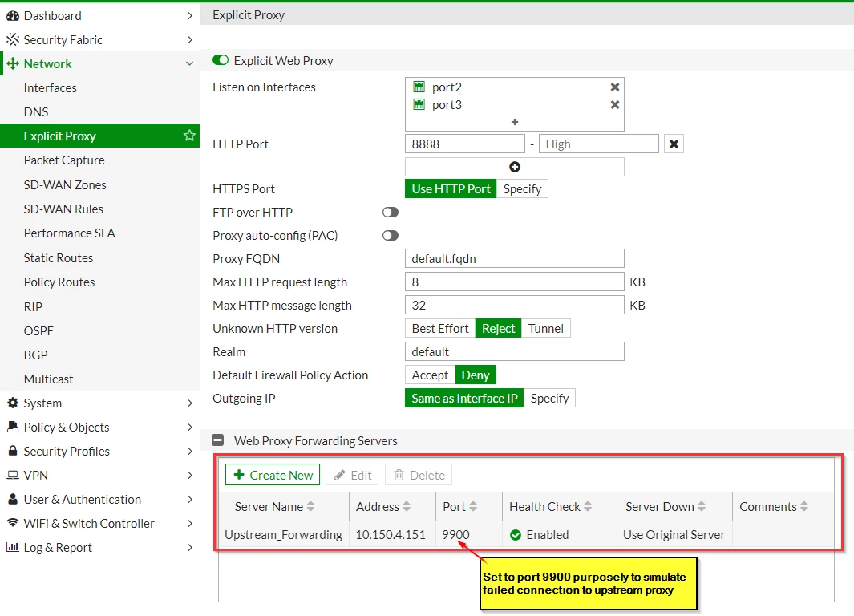Screen dimensions: 854x616
Task: Click the Proxy FQDN input field
Action: [x=515, y=259]
